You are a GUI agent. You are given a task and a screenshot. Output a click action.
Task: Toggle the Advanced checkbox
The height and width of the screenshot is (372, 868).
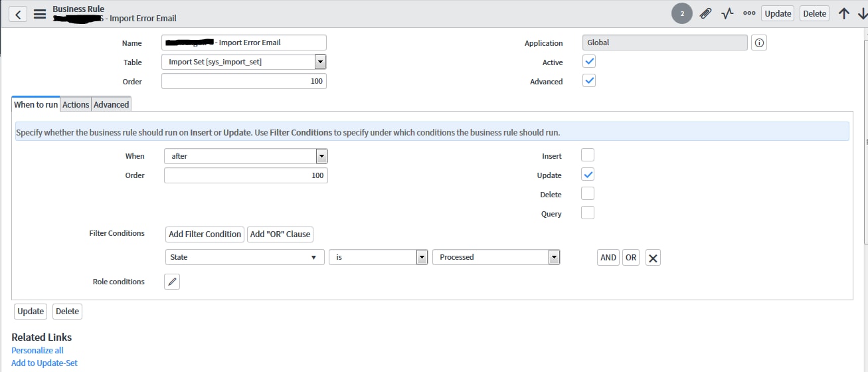click(588, 81)
